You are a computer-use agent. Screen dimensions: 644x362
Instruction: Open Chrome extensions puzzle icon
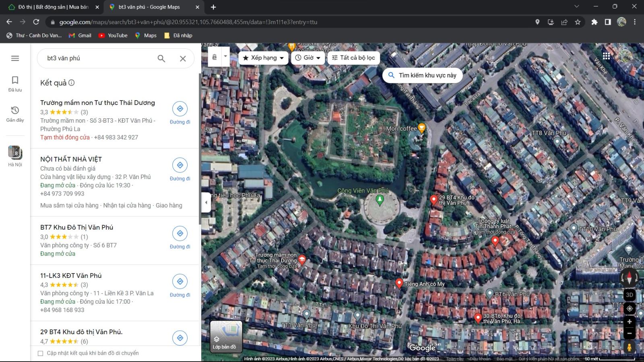click(594, 22)
